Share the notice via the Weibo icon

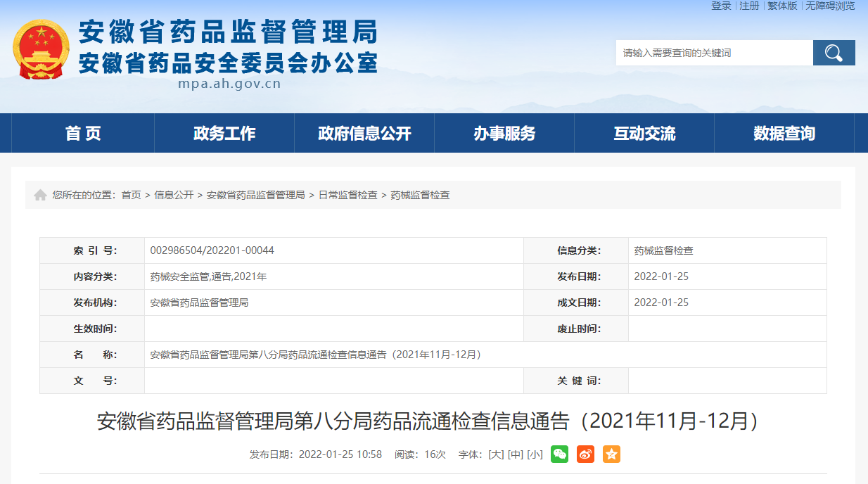pyautogui.click(x=585, y=454)
